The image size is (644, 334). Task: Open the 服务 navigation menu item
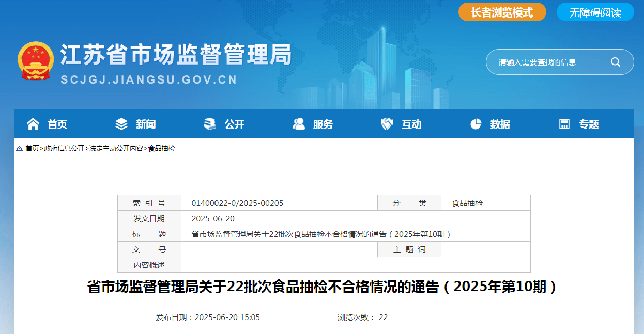pyautogui.click(x=323, y=124)
